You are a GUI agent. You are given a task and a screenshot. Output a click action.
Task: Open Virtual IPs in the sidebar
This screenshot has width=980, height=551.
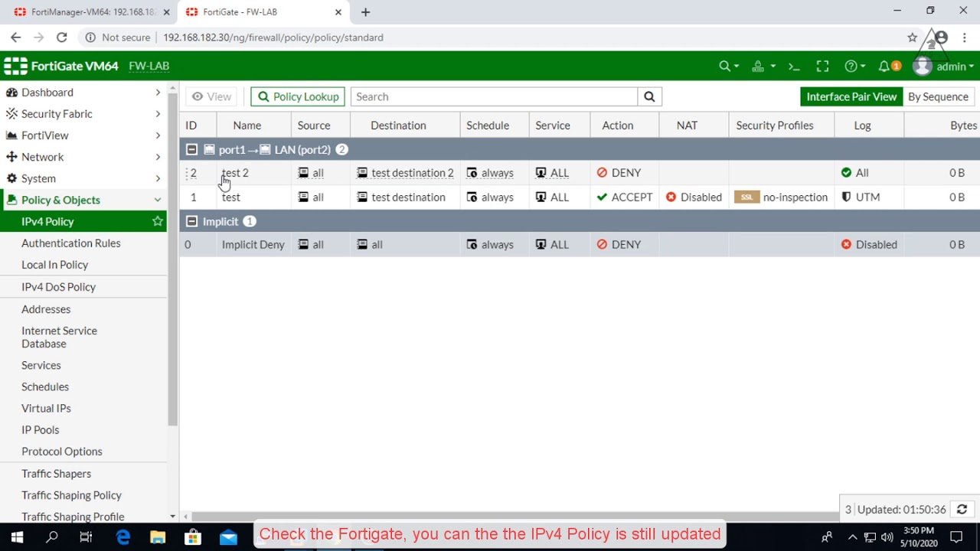(x=46, y=409)
